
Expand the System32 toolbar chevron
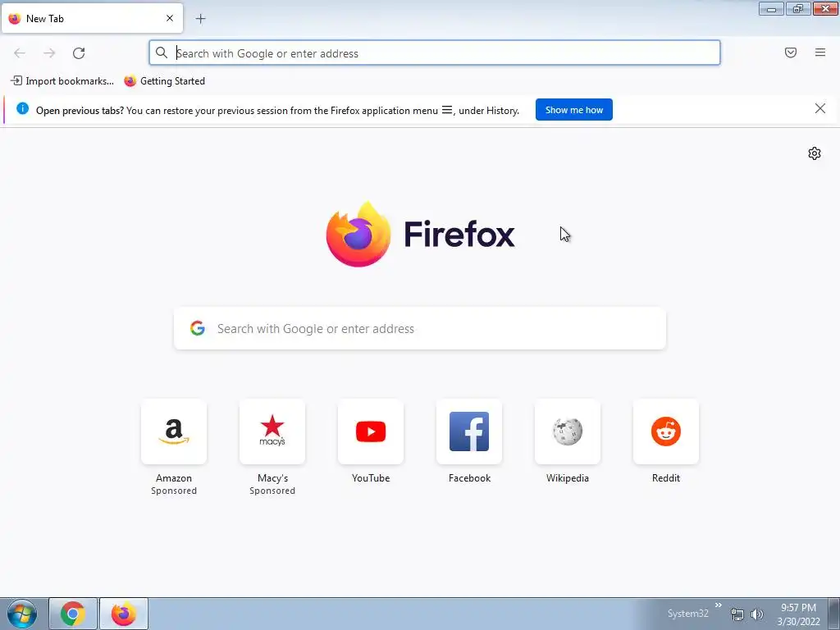[x=719, y=605]
